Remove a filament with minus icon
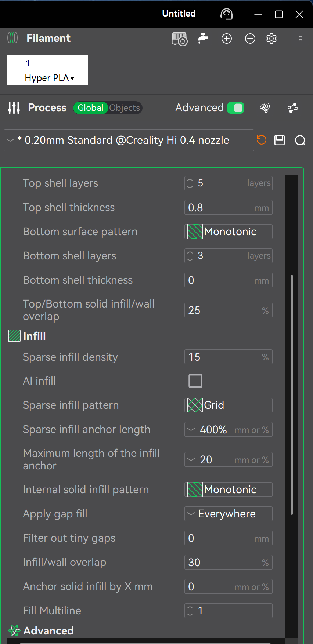This screenshot has width=313, height=644. pos(250,39)
